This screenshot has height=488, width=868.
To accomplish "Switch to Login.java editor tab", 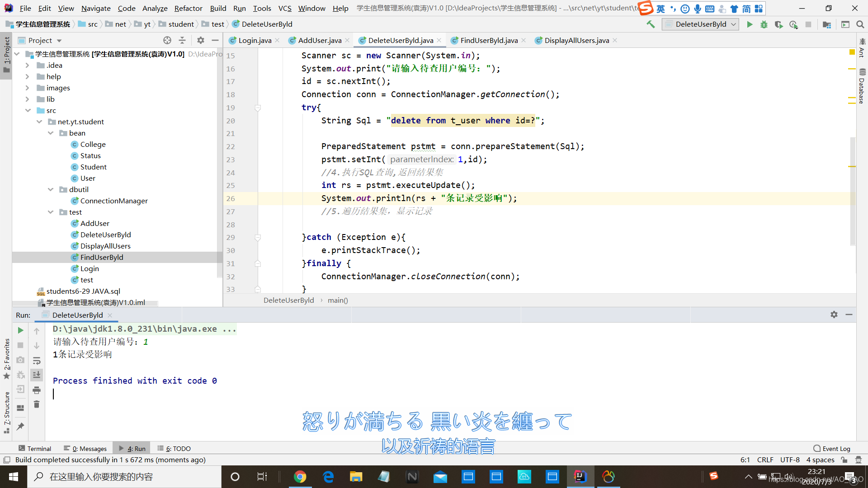I will point(255,40).
